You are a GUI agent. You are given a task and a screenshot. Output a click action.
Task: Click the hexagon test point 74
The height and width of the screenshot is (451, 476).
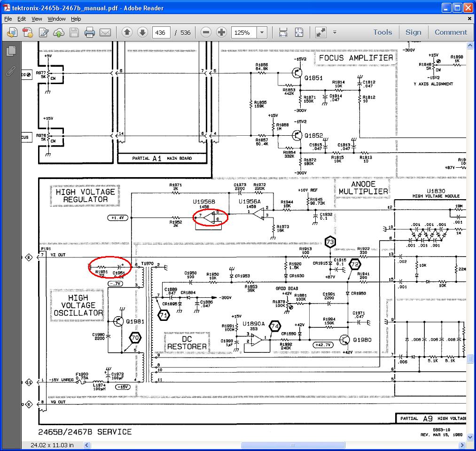pos(275,327)
